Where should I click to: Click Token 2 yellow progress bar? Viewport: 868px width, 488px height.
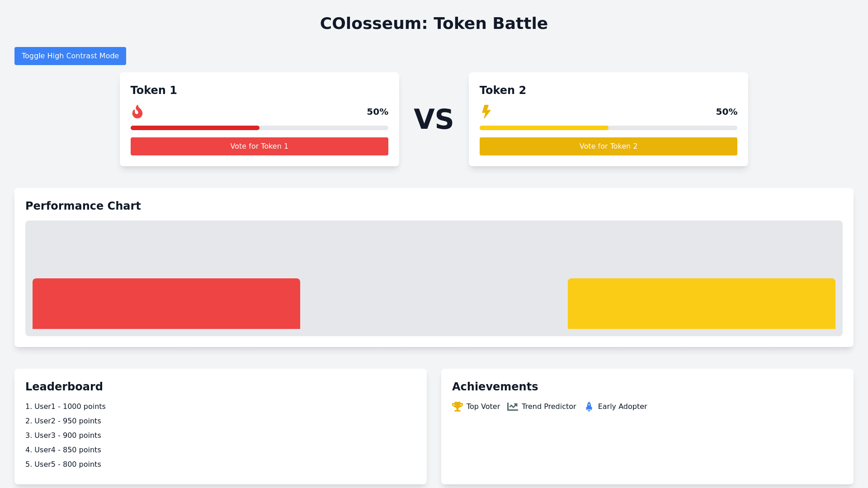[x=544, y=128]
